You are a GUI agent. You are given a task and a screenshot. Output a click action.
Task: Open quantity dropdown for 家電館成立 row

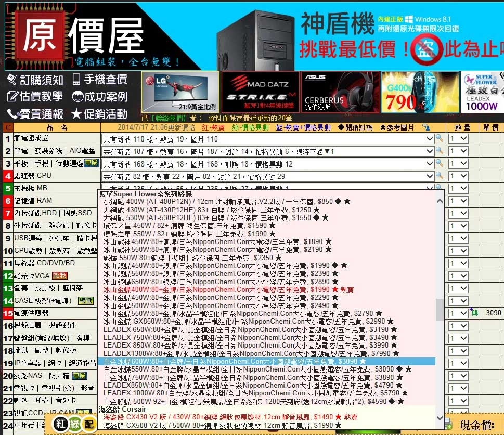pos(458,138)
